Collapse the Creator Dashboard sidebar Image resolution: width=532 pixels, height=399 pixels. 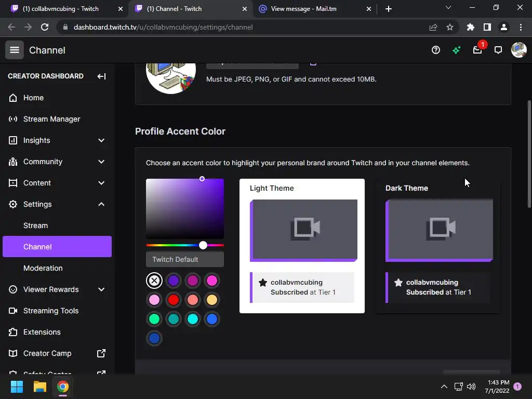click(101, 76)
